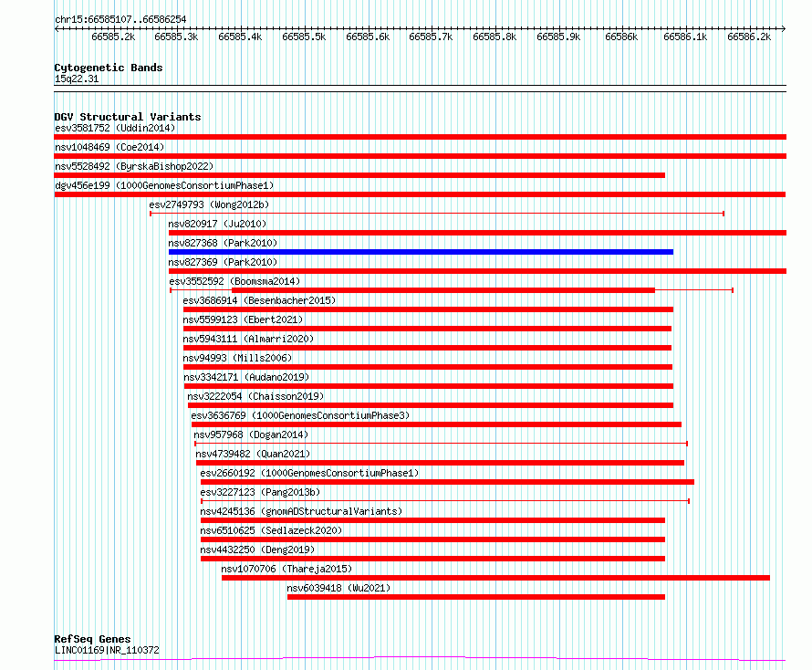Select nsv4739482 (Quan2021) variant

click(440, 463)
